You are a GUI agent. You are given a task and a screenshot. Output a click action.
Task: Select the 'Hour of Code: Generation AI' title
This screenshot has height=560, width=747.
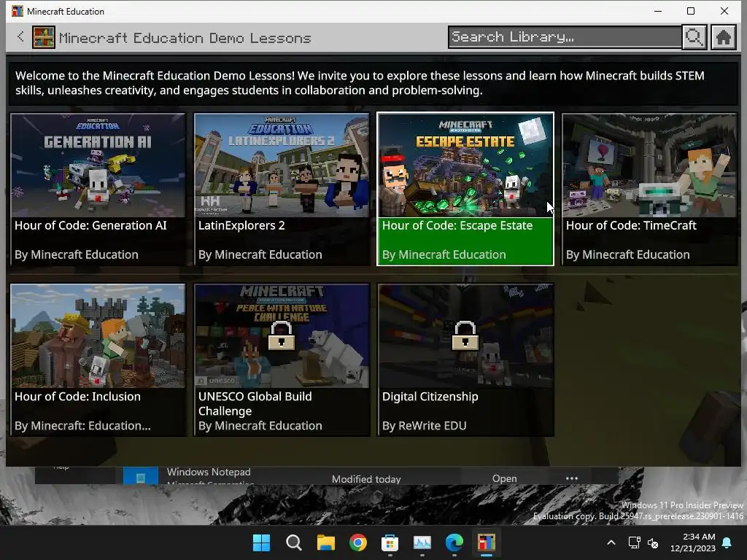tap(90, 226)
